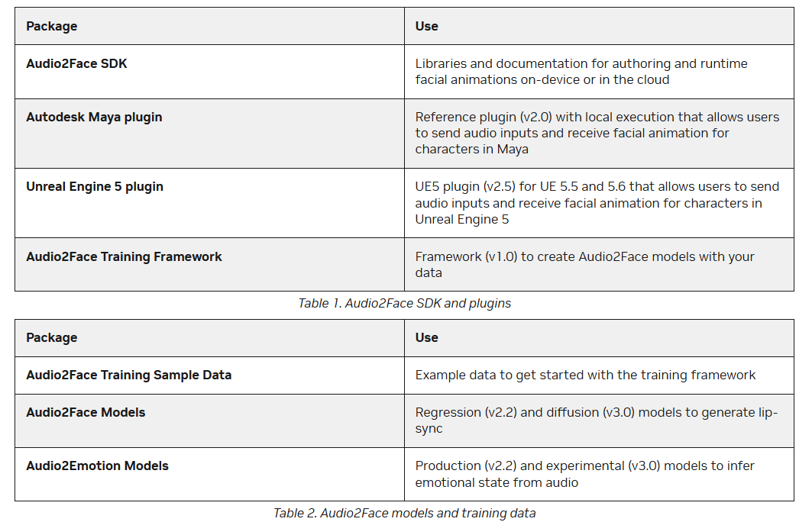Click the Unreal Engine 5 plugin name
The width and height of the screenshot is (812, 522).
[x=95, y=186]
